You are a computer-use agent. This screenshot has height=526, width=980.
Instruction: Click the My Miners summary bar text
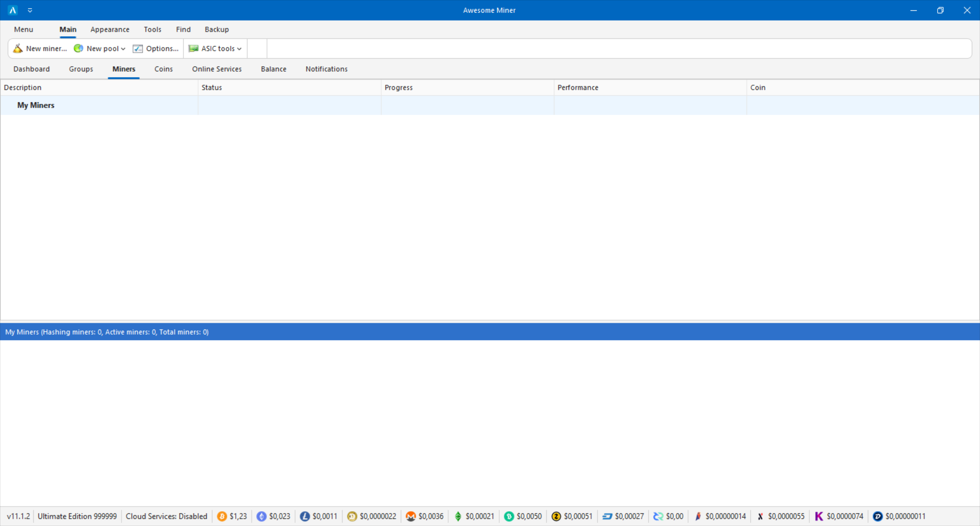[x=107, y=332]
